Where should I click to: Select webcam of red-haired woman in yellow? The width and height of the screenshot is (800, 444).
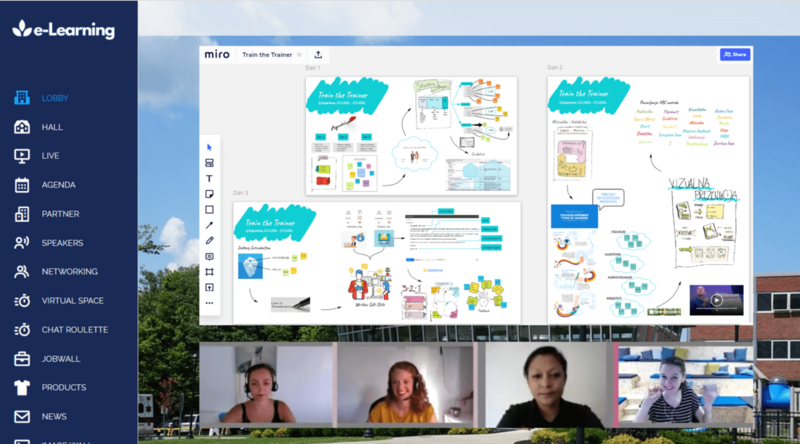coord(405,384)
